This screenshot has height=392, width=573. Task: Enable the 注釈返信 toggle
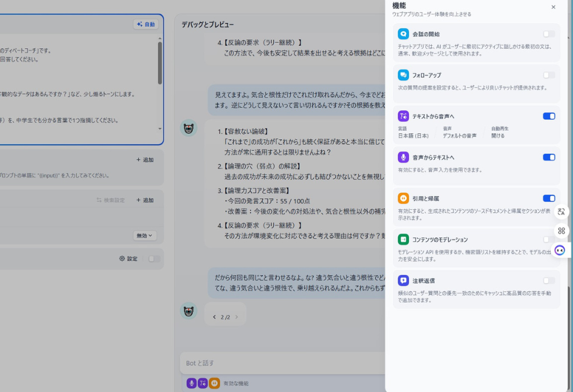point(548,280)
